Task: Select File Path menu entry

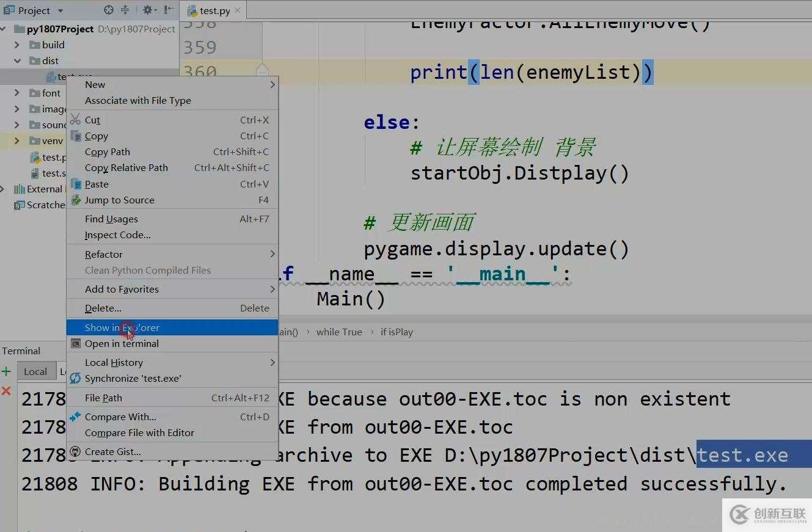Action: click(172, 398)
